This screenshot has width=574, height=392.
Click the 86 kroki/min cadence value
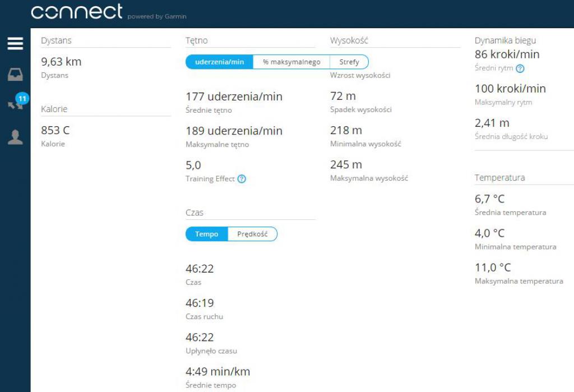click(x=507, y=54)
